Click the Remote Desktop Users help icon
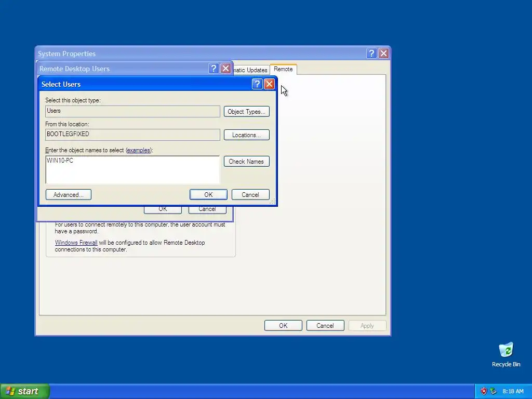The image size is (532, 399). 214,69
